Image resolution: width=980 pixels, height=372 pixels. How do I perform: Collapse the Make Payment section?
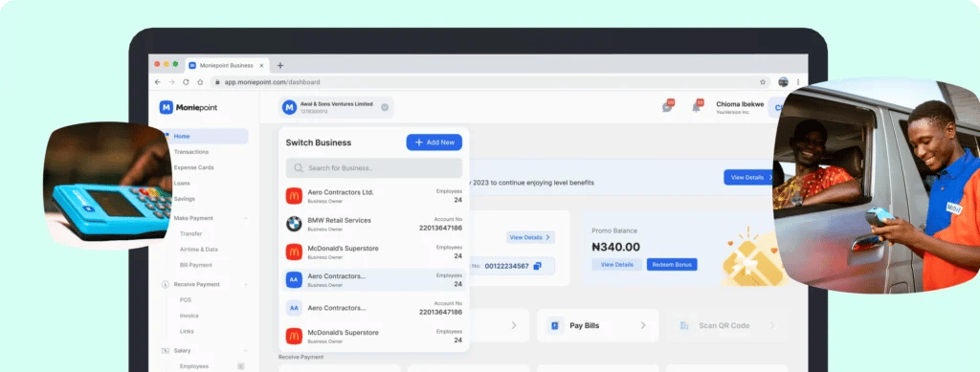pyautogui.click(x=245, y=218)
